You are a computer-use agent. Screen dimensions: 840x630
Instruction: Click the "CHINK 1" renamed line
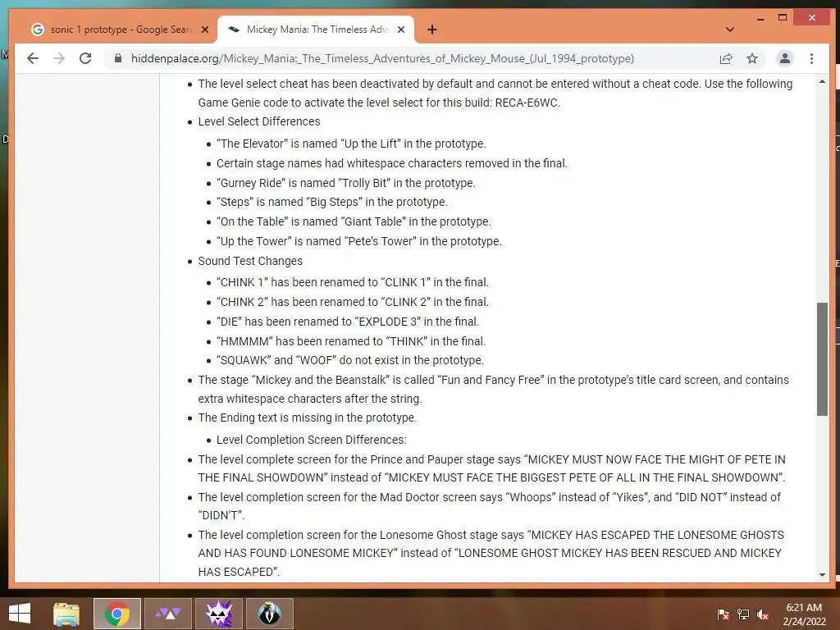click(353, 282)
